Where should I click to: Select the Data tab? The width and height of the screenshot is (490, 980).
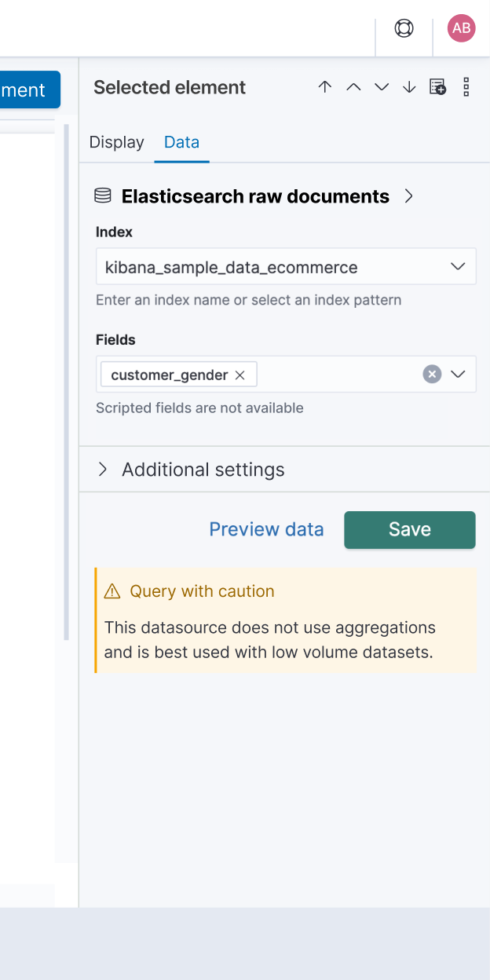click(181, 142)
